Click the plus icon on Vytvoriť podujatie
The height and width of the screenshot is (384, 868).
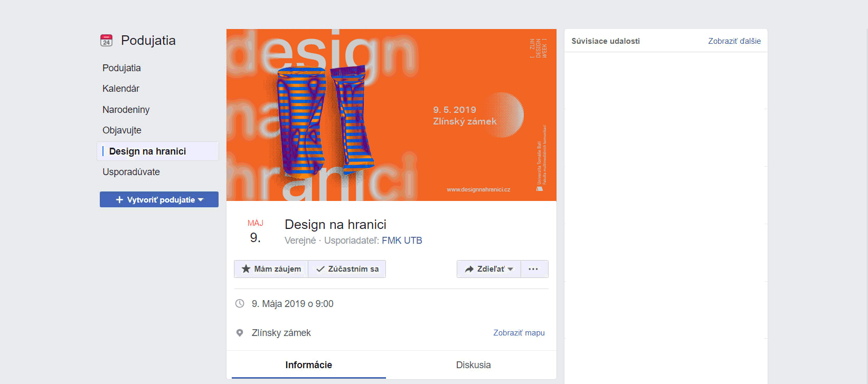tap(119, 200)
